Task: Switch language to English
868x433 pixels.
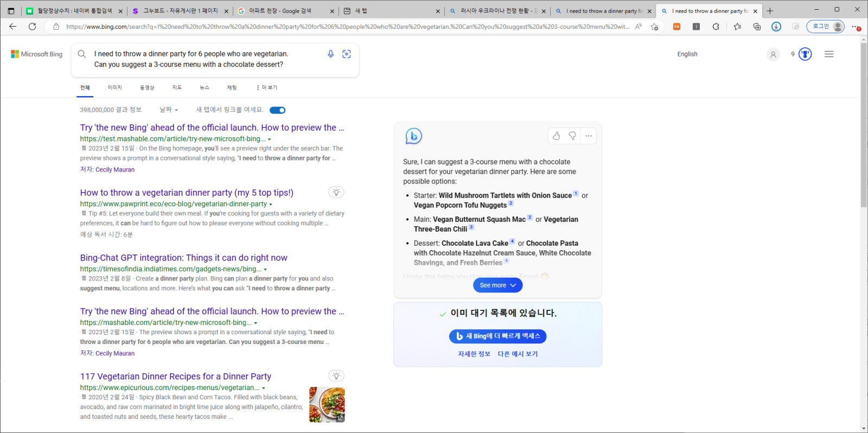Action: pos(687,54)
